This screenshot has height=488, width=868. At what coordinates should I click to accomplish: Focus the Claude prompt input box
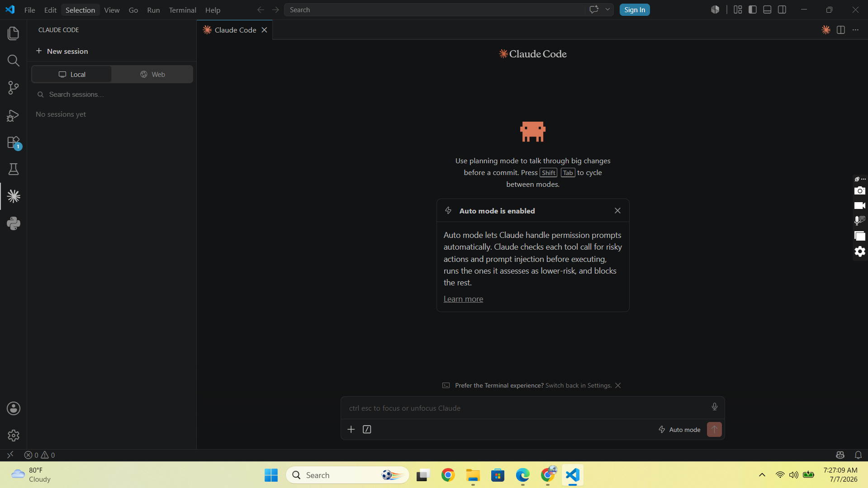click(525, 408)
